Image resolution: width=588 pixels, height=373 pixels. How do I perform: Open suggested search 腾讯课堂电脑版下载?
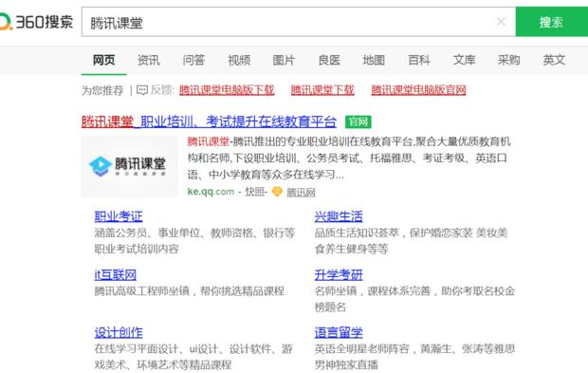coord(227,90)
